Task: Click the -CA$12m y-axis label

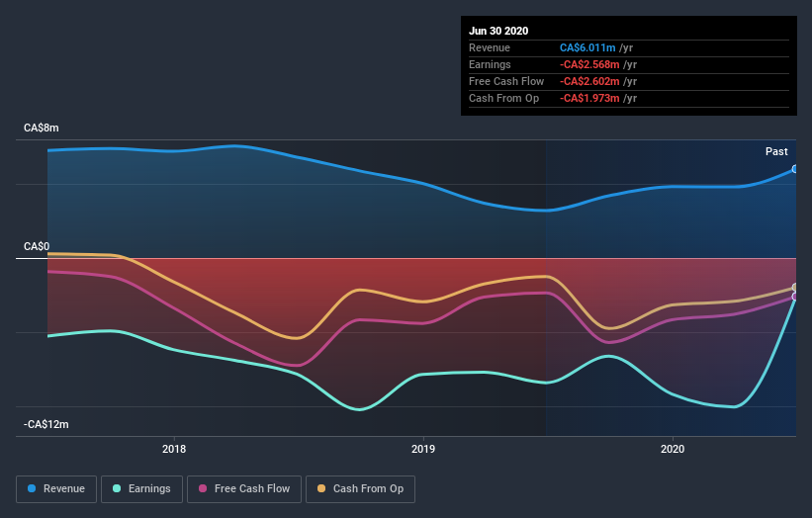Action: tap(46, 424)
